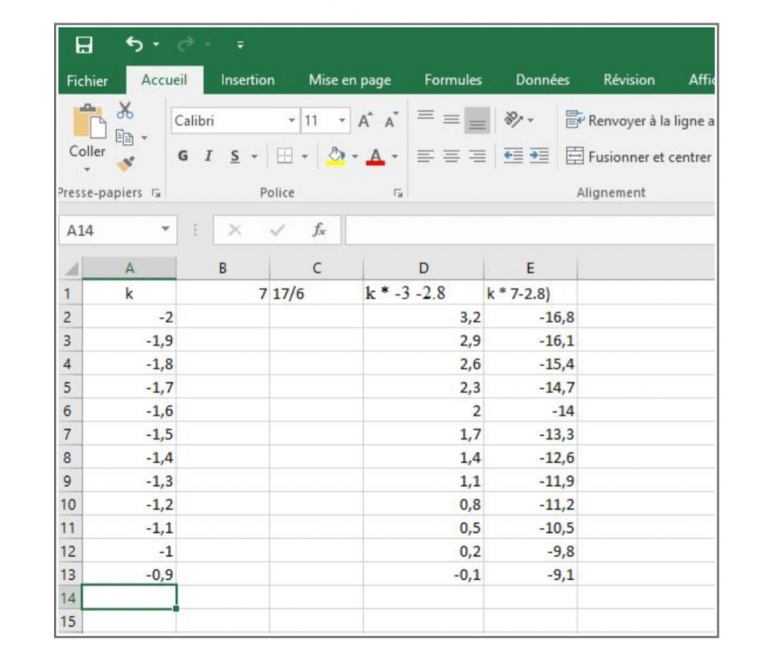Click the Undo arrow icon
The image size is (780, 658).
(x=135, y=46)
